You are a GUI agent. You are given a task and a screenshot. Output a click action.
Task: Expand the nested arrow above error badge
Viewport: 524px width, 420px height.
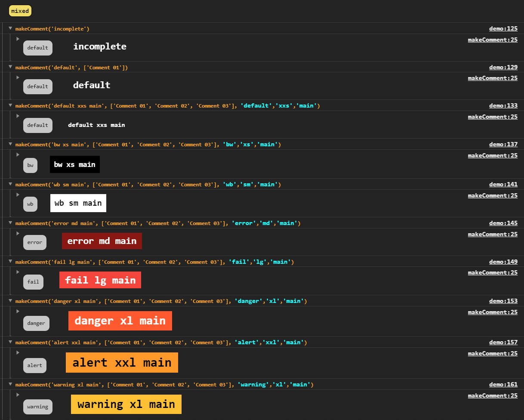tap(18, 233)
